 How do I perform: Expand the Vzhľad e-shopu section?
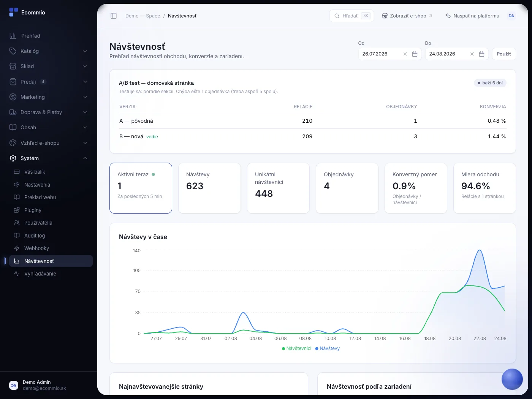[x=49, y=143]
